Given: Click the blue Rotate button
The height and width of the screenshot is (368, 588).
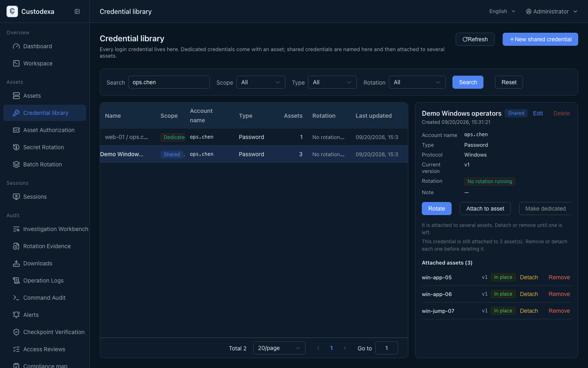Looking at the screenshot, I should point(437,209).
